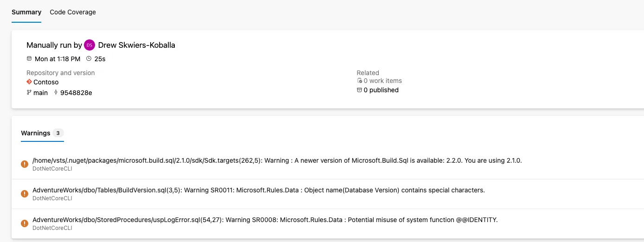Open the uspLogError.sql SR0008 warning entry
644x242 pixels.
(328, 223)
